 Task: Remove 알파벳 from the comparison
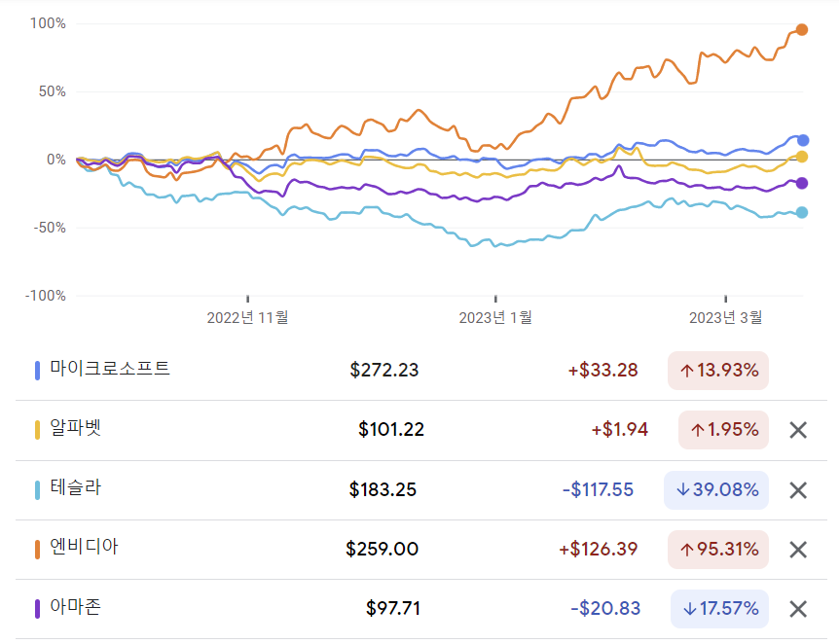[x=798, y=430]
